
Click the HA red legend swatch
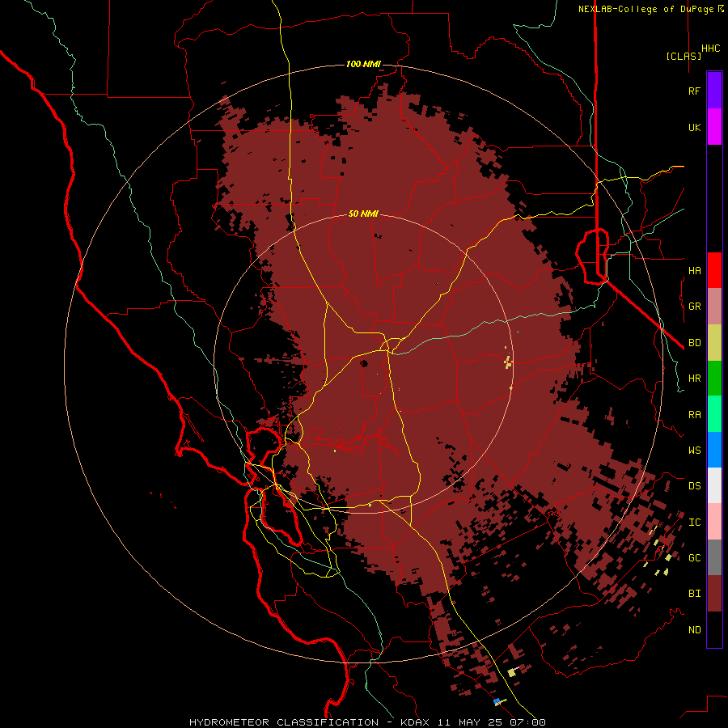tap(714, 270)
